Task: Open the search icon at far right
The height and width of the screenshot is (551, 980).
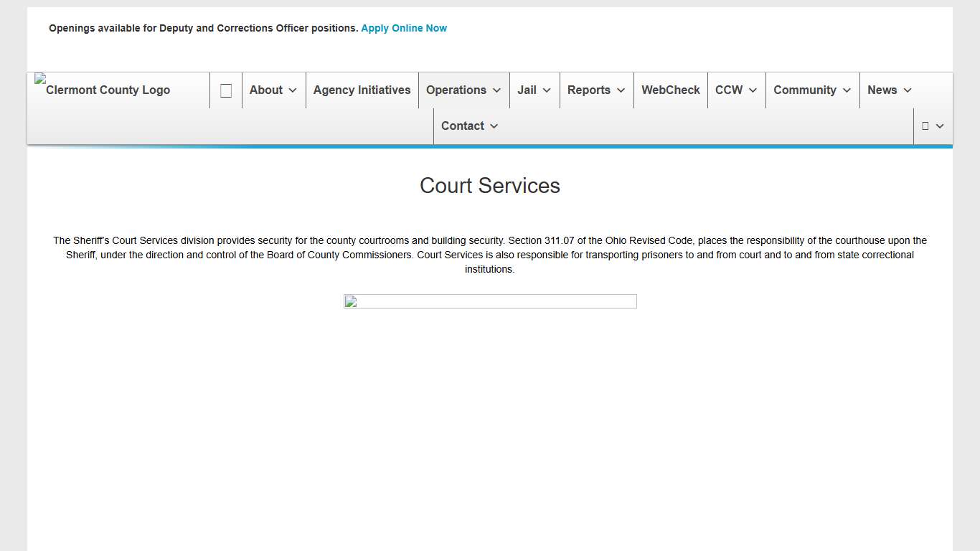Action: [926, 126]
